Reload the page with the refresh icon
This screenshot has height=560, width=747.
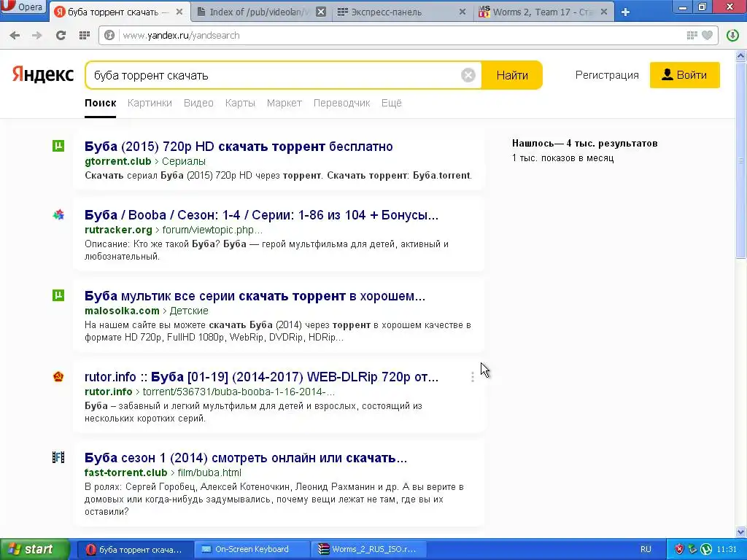tap(61, 35)
